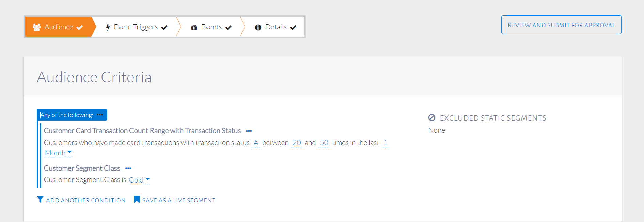Viewport: 644px width, 222px height.
Task: Open the 'Any of the following' group selector
Action: (x=67, y=115)
